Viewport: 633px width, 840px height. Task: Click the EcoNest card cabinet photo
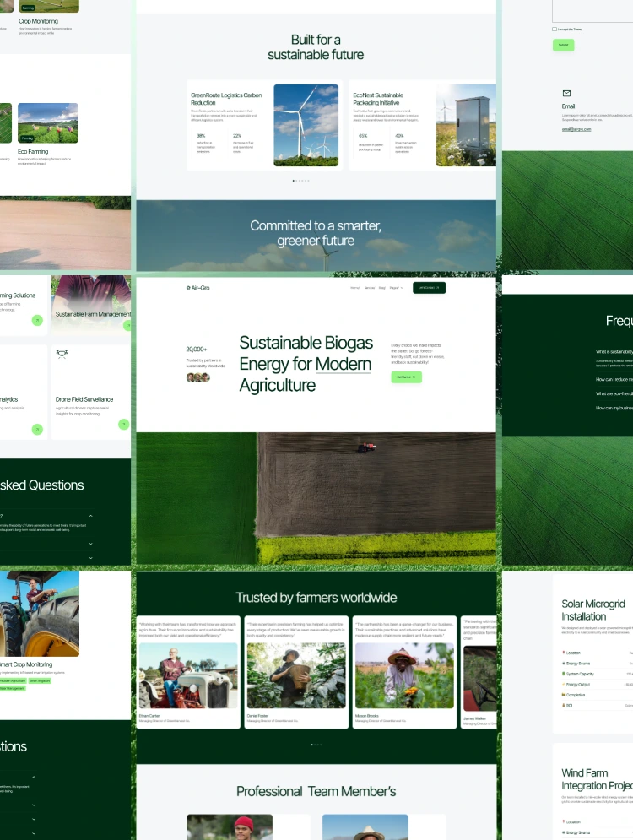466,125
